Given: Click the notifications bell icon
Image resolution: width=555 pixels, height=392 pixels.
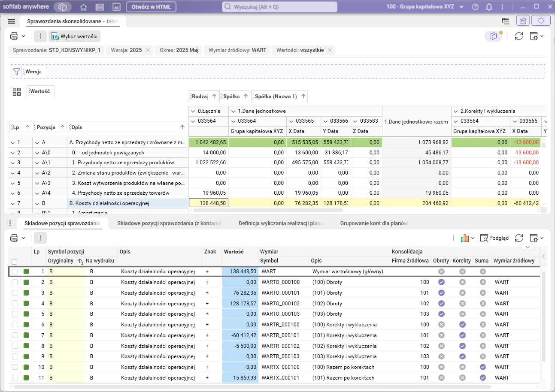Looking at the screenshot, I should tap(489, 7).
